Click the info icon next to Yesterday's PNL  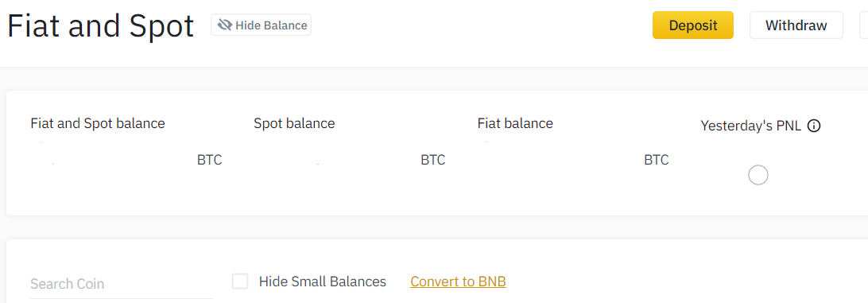tap(814, 126)
